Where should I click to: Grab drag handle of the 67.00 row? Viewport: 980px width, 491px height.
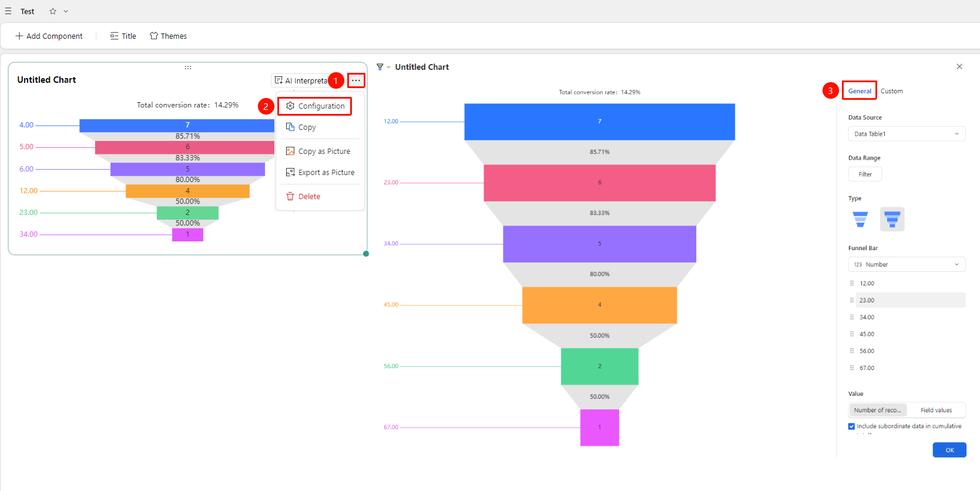tap(852, 368)
